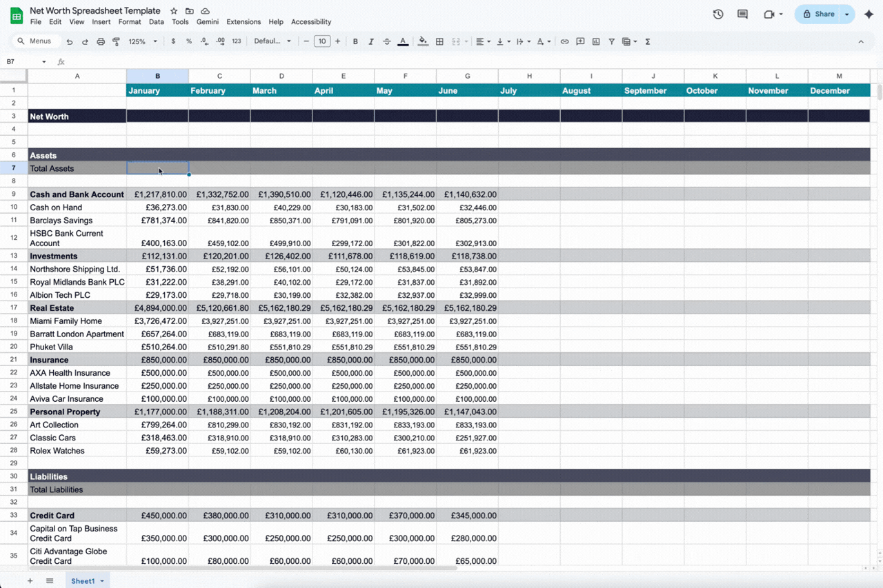The height and width of the screenshot is (588, 883).
Task: Increase decimal places icon
Action: [220, 41]
